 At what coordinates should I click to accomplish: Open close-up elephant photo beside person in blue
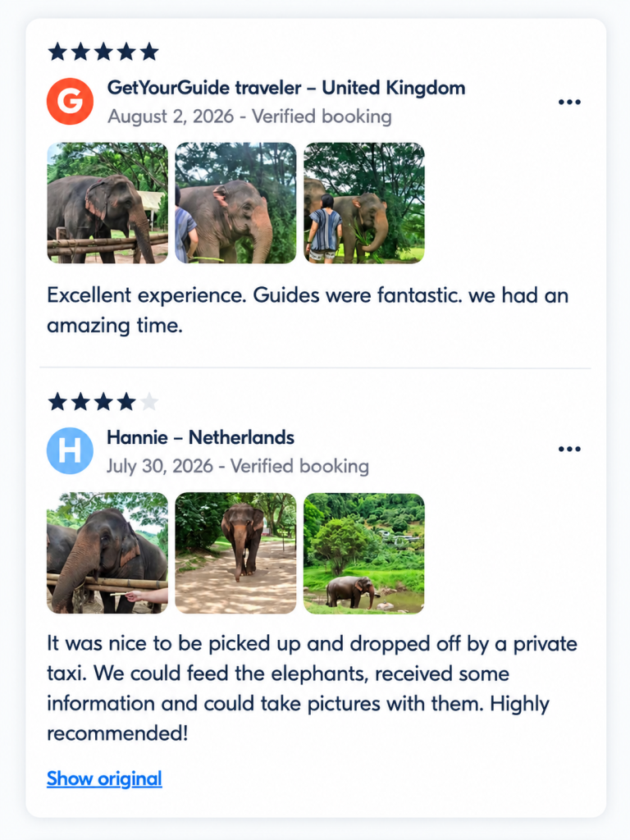point(235,203)
